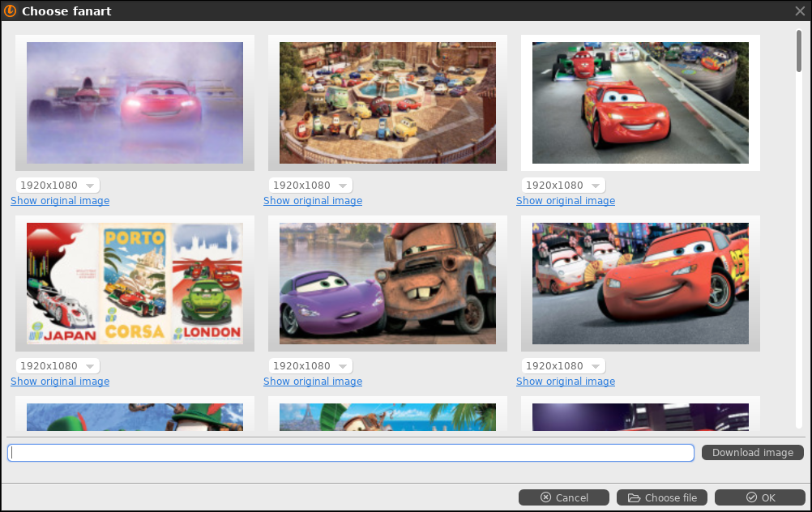
Task: Click the vertical scrollbar handle
Action: (x=800, y=52)
